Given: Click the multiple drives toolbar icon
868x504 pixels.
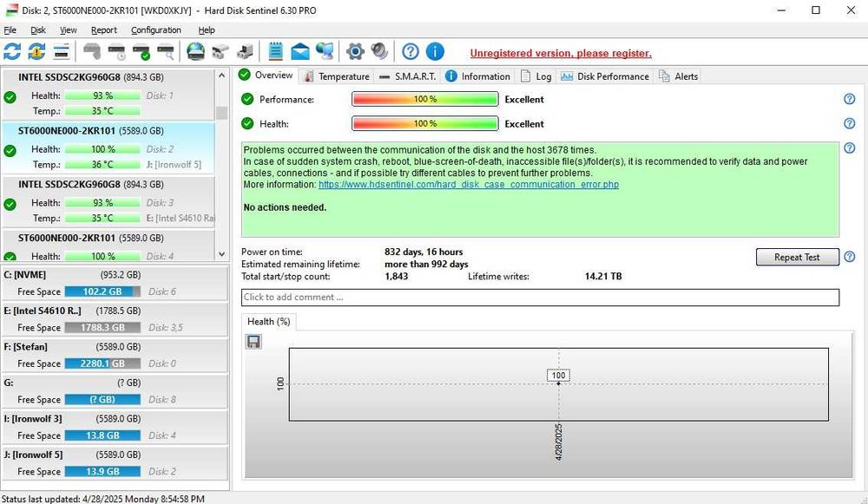Looking at the screenshot, I should [x=220, y=51].
